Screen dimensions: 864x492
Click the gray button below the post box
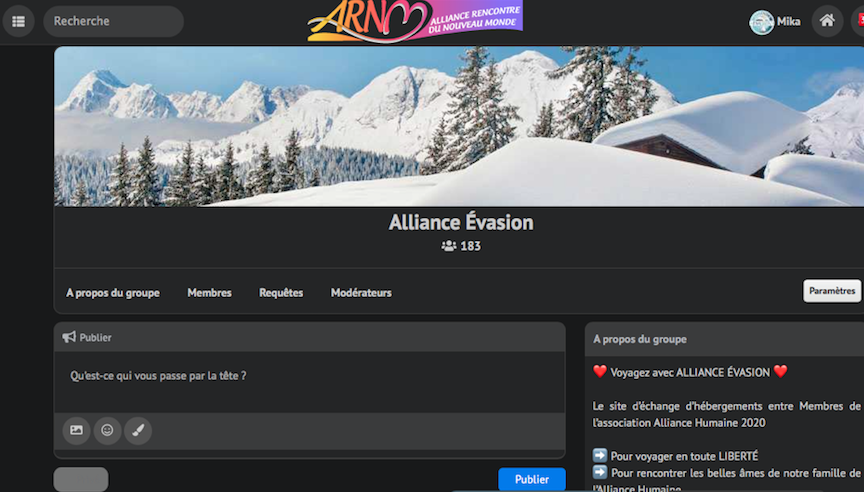pyautogui.click(x=80, y=479)
